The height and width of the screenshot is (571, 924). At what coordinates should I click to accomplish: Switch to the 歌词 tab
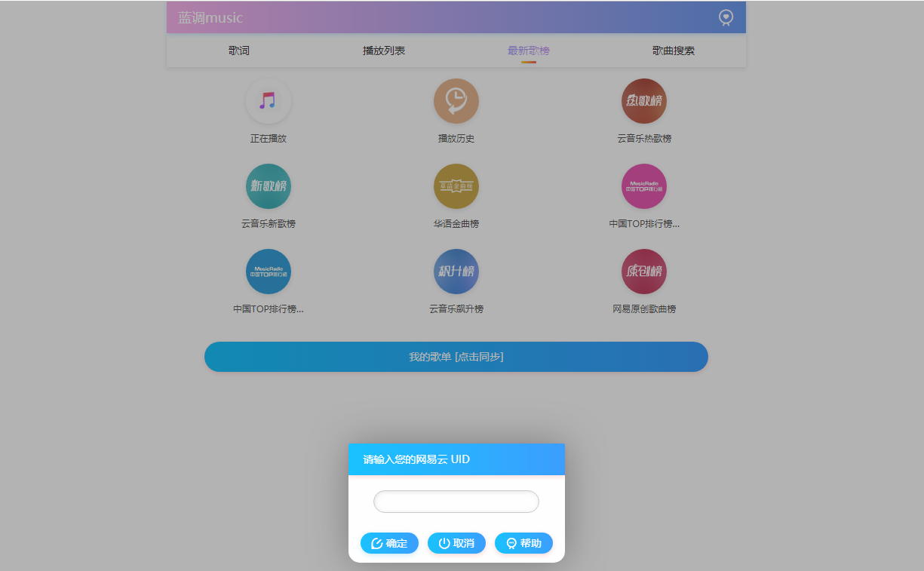tap(239, 51)
